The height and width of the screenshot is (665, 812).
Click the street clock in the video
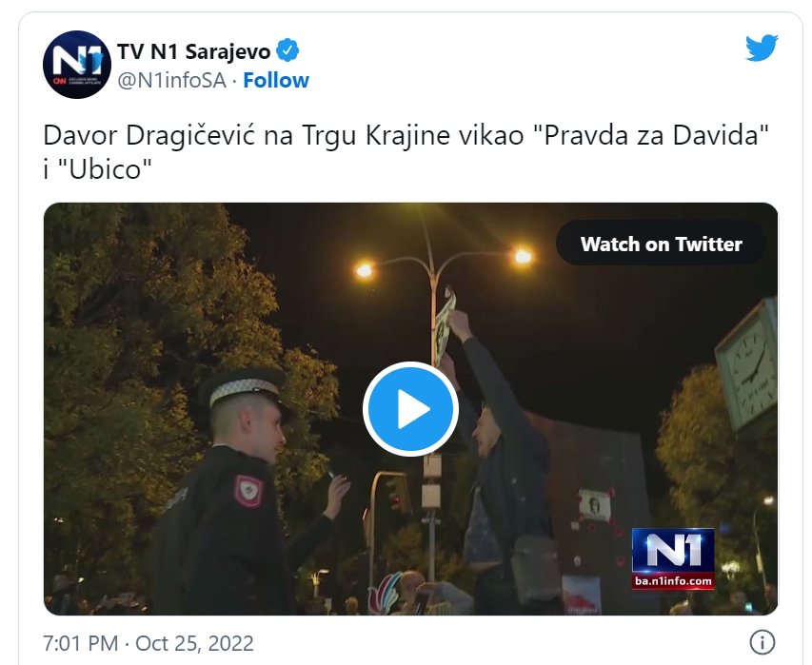click(x=748, y=364)
